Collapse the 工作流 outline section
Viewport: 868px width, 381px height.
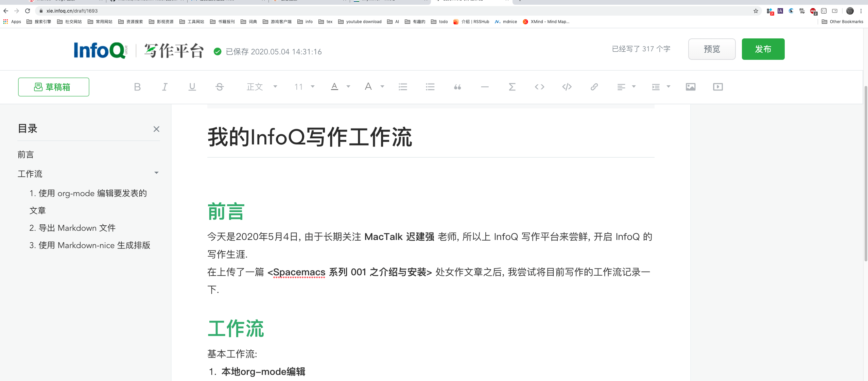pyautogui.click(x=156, y=173)
